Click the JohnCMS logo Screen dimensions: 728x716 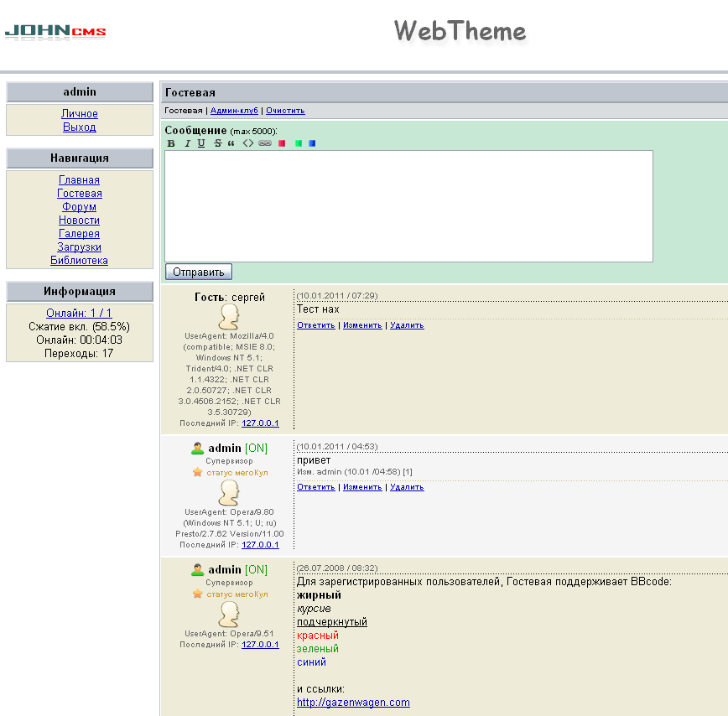point(55,32)
